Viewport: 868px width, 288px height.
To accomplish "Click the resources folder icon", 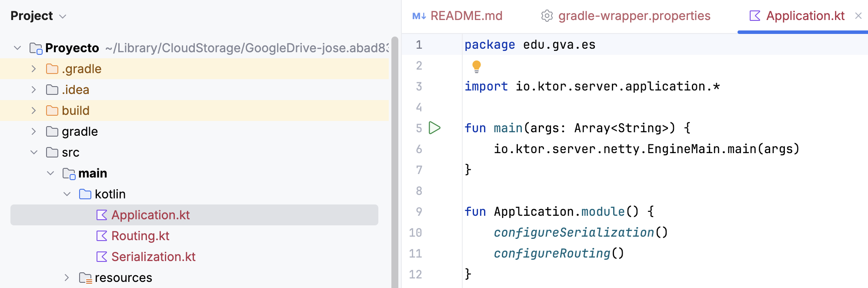I will point(85,278).
